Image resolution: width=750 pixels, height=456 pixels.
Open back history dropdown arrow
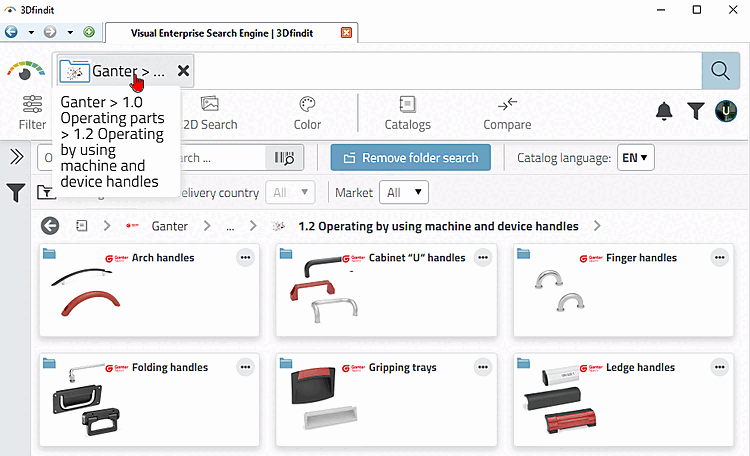(x=31, y=33)
